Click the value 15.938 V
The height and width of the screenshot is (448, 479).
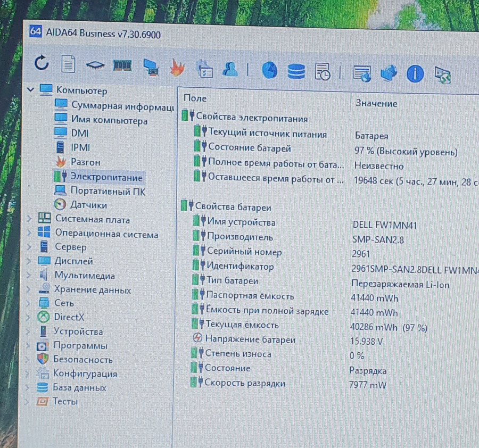tap(366, 341)
